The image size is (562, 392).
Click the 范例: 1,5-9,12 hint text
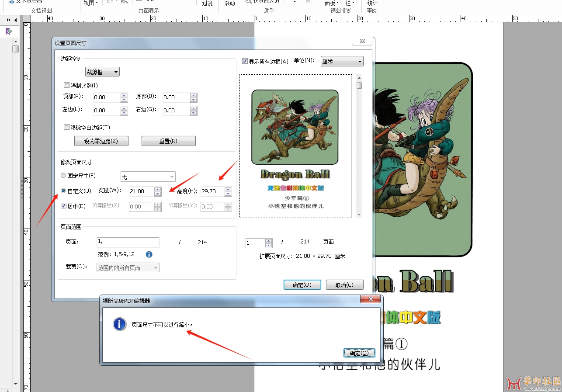pos(116,254)
